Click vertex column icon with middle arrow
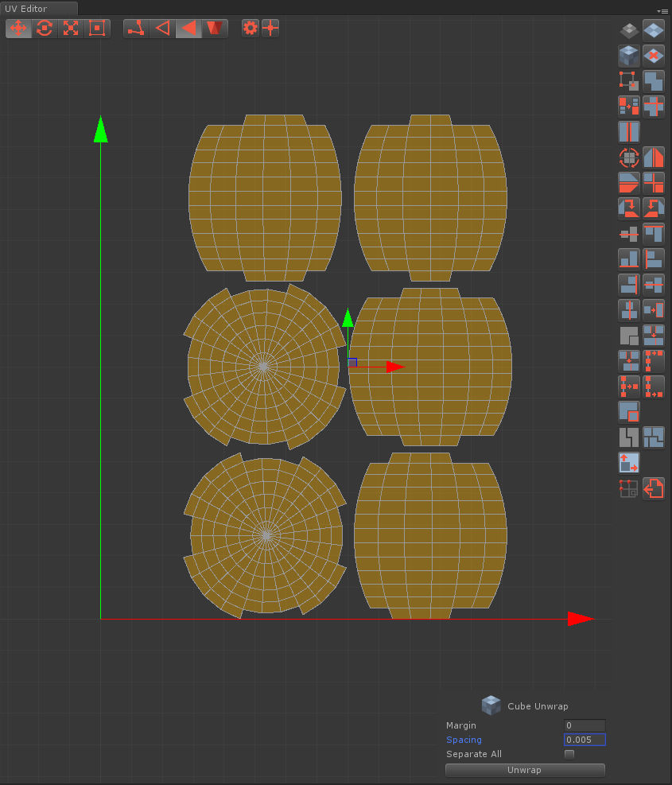The width and height of the screenshot is (672, 785). click(629, 387)
